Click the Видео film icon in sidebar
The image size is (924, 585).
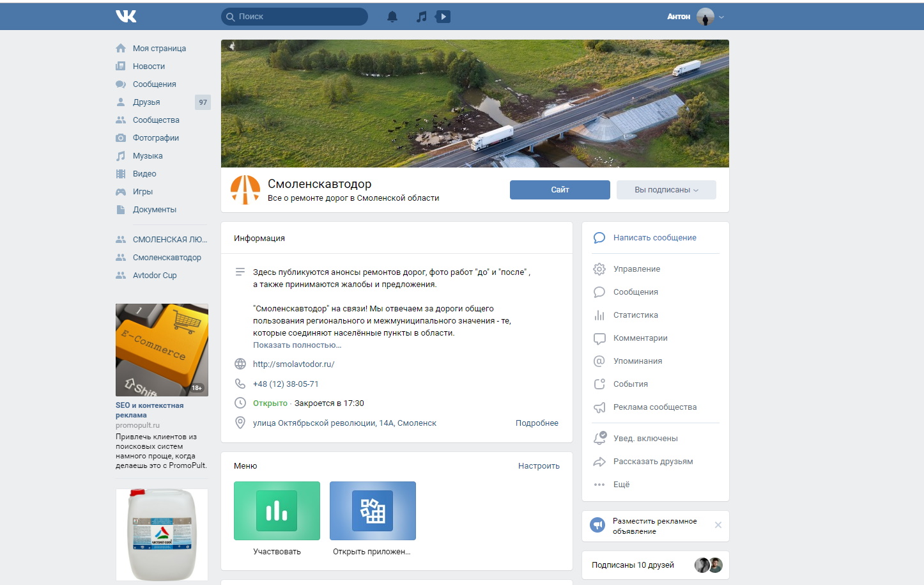point(121,174)
